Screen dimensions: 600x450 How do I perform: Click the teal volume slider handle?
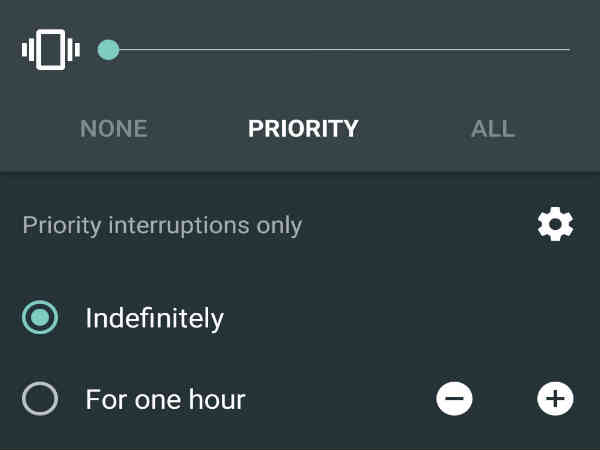108,50
